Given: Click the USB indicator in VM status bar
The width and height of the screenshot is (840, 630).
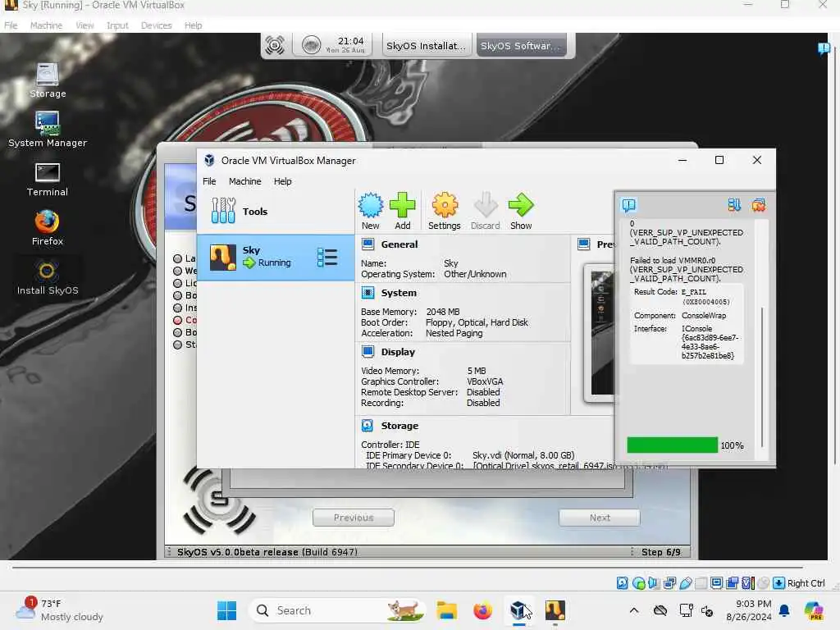Looking at the screenshot, I should 685,583.
